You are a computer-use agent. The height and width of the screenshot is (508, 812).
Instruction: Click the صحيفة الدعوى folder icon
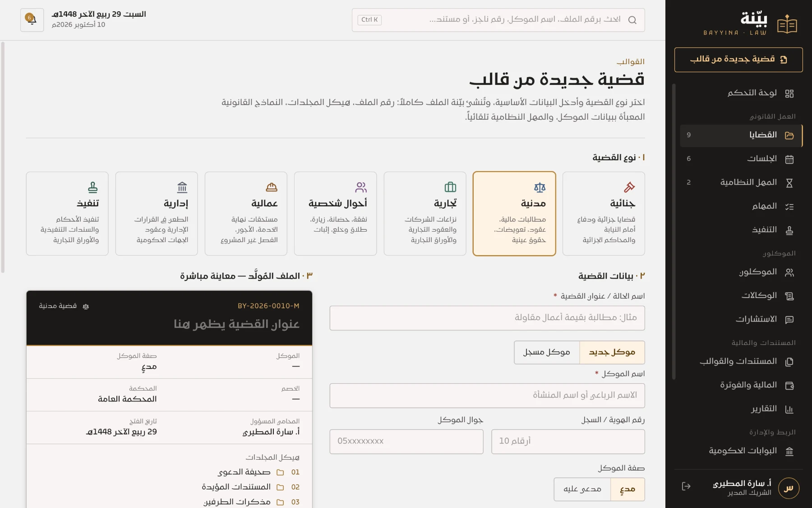pyautogui.click(x=280, y=472)
